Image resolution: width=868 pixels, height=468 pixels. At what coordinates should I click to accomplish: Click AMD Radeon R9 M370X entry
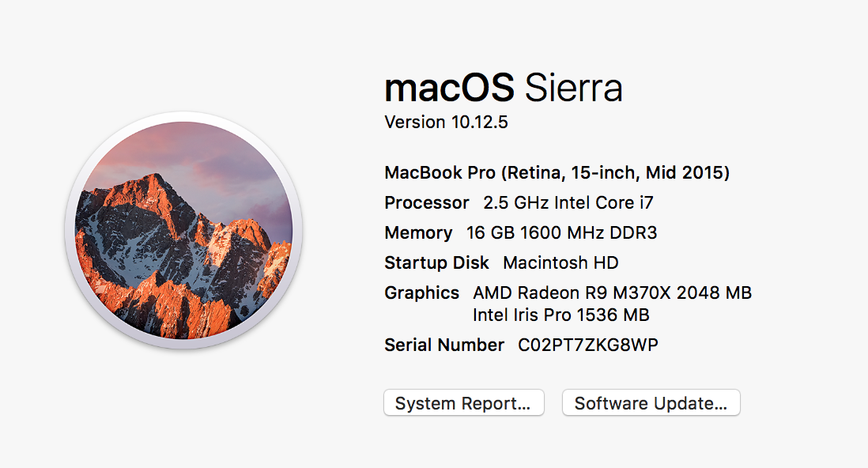[x=612, y=292]
